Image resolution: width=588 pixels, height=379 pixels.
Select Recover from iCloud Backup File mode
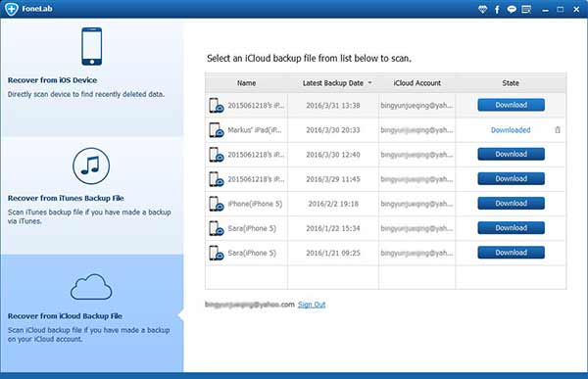tap(92, 313)
